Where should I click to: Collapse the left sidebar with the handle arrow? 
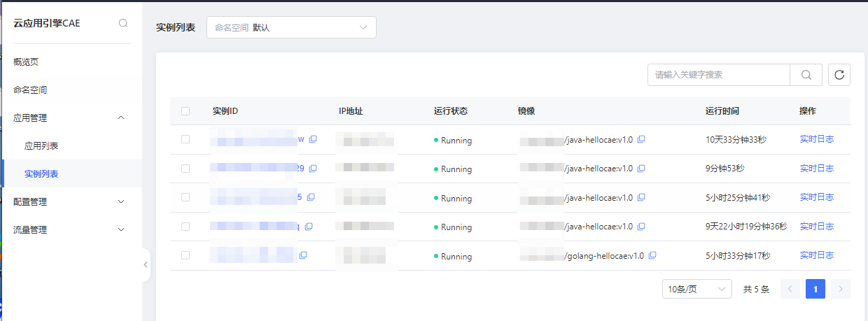pos(146,265)
